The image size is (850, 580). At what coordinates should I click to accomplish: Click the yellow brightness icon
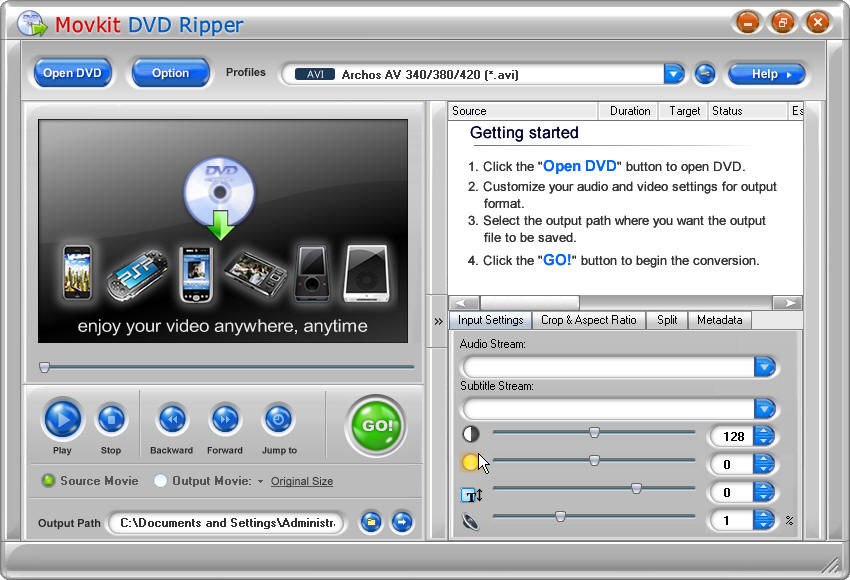[x=469, y=462]
